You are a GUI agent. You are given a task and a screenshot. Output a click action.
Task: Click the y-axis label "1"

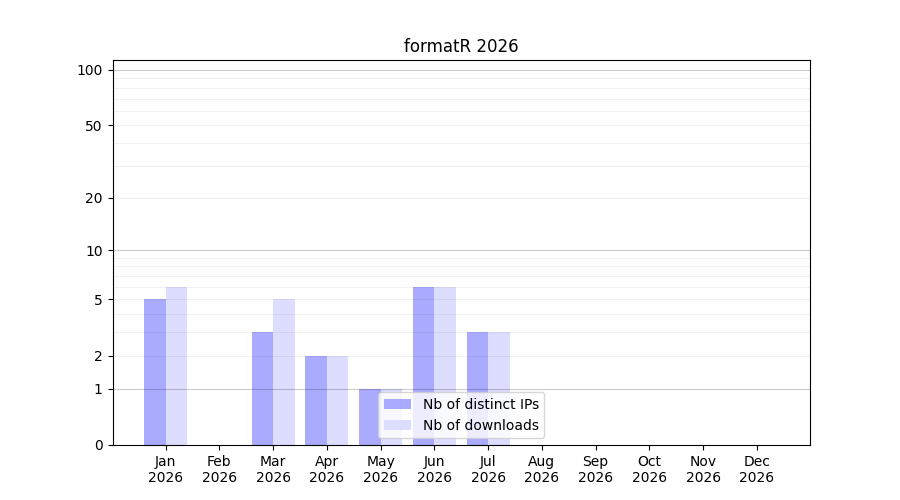click(x=98, y=390)
